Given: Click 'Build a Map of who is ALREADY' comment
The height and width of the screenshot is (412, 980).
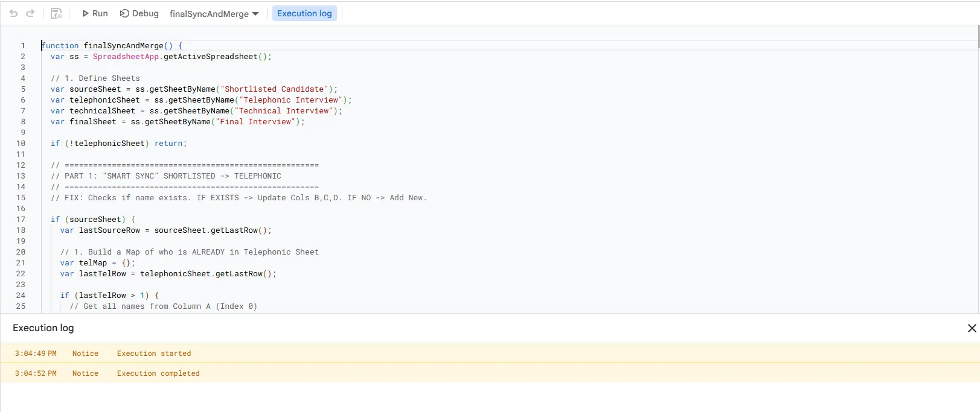Looking at the screenshot, I should (x=190, y=252).
